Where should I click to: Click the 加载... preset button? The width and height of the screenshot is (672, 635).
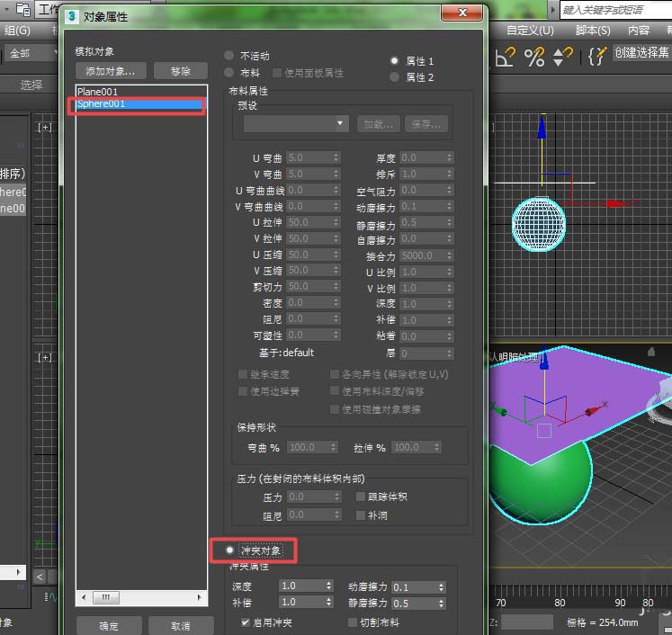click(x=379, y=124)
